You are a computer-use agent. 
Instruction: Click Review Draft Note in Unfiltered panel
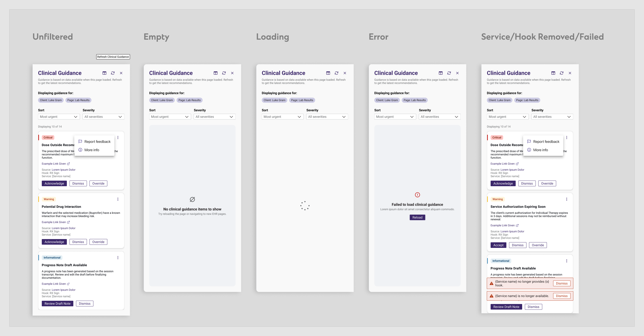[58, 304]
